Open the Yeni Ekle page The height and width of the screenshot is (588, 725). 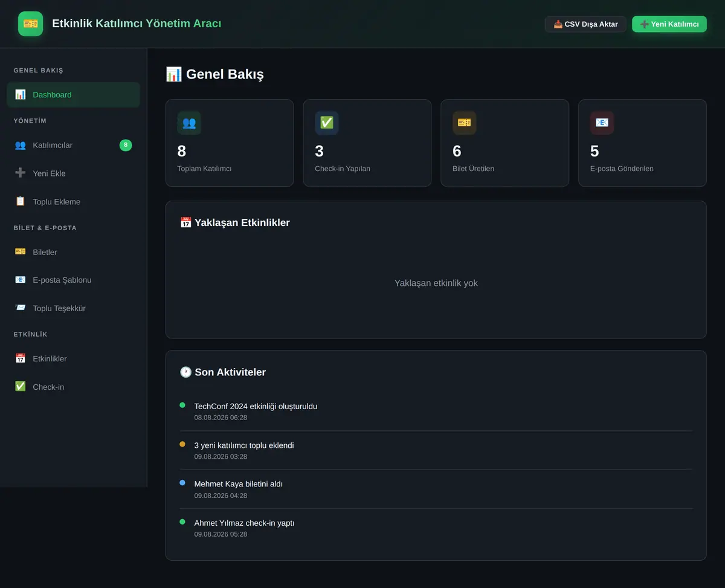pos(73,173)
